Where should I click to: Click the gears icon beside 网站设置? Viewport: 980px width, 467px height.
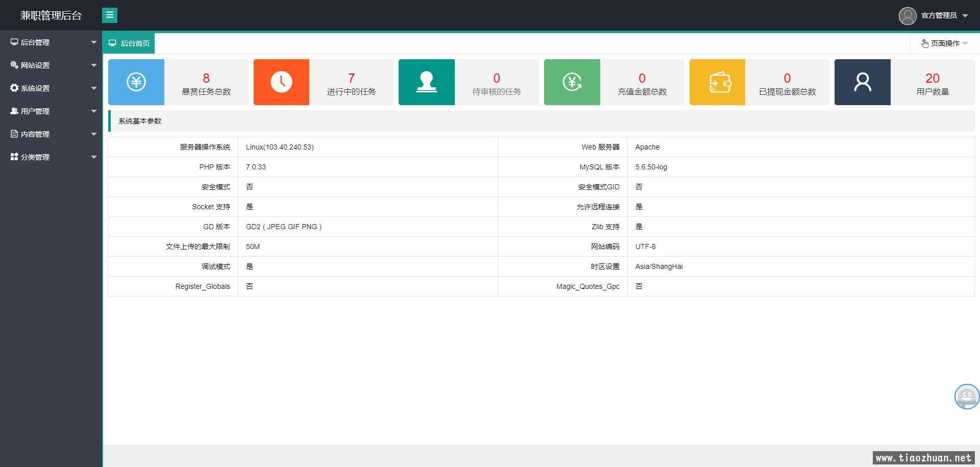click(x=14, y=65)
